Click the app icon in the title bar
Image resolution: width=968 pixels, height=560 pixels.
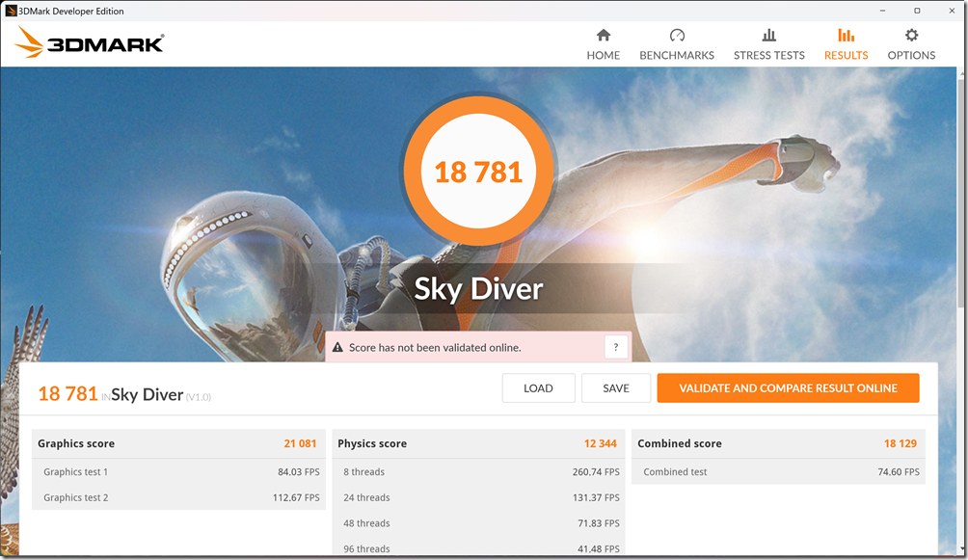pyautogui.click(x=10, y=10)
